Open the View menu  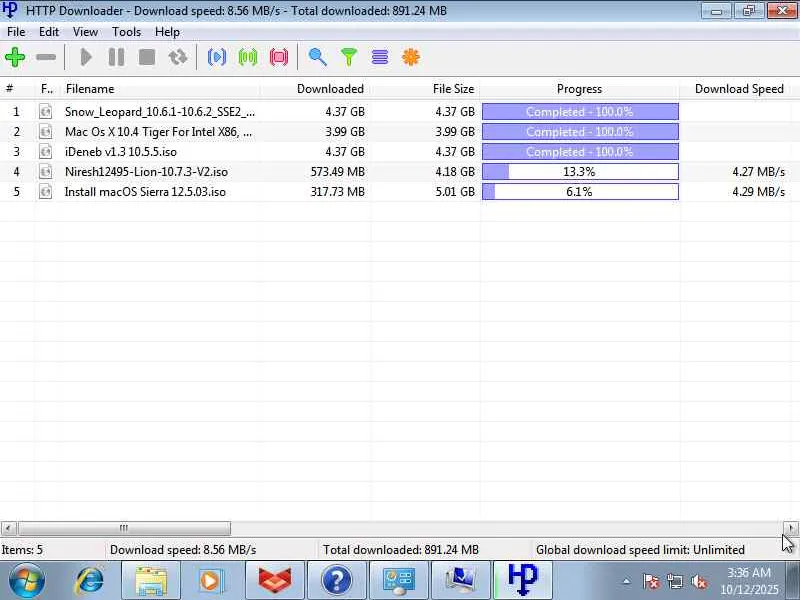point(85,32)
